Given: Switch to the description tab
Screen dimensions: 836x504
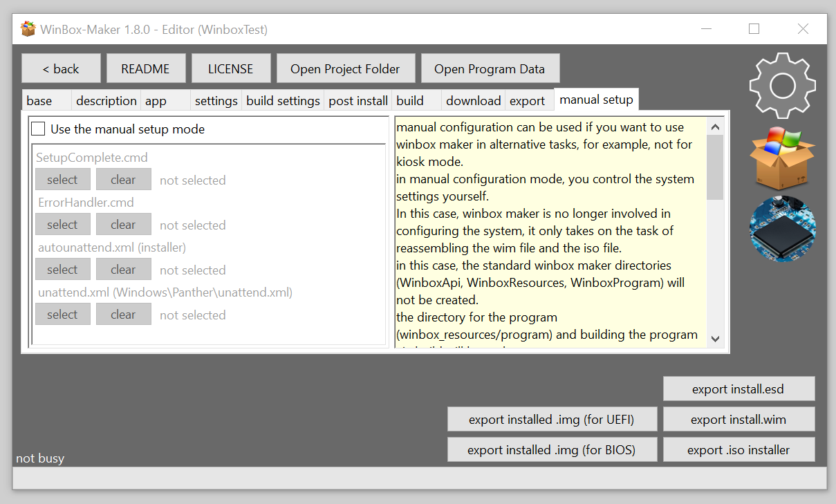Looking at the screenshot, I should tap(106, 100).
